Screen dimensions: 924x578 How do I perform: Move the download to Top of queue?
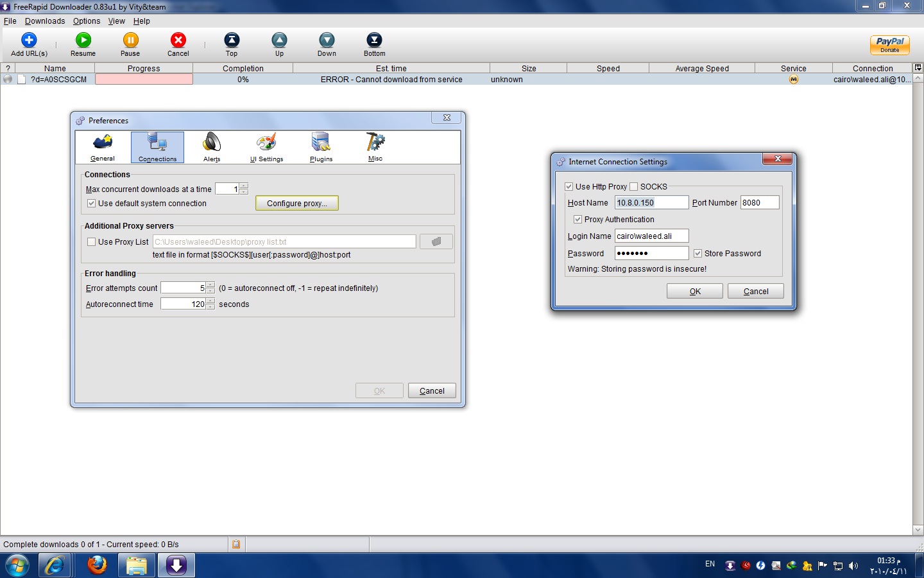coord(232,40)
